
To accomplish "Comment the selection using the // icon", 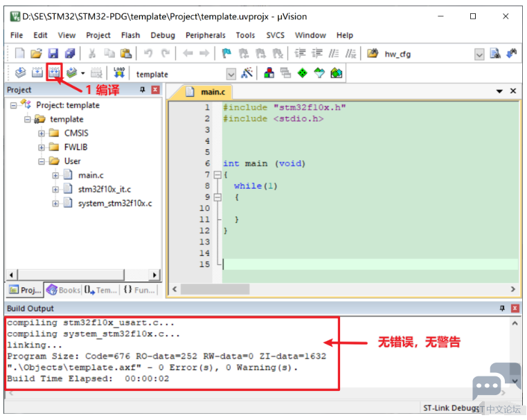I will point(334,53).
